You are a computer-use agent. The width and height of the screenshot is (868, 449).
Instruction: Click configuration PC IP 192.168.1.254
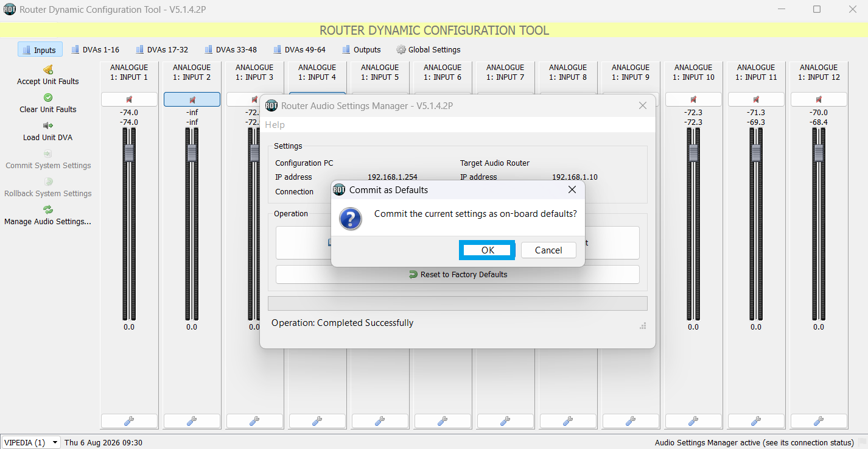pos(393,177)
